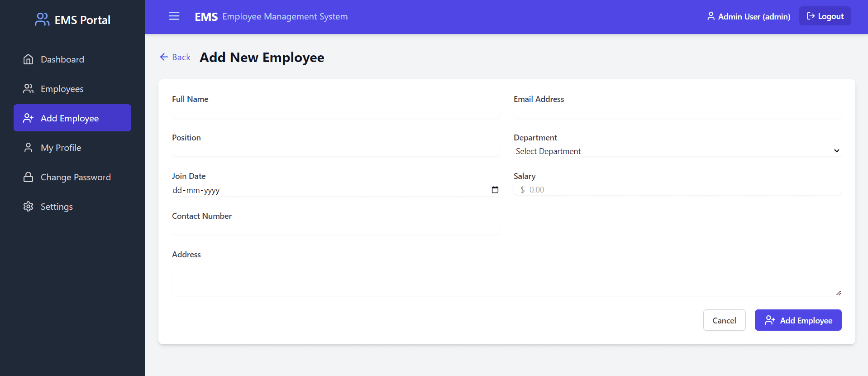Click the EMS brand title in header
The image size is (868, 376).
point(206,17)
